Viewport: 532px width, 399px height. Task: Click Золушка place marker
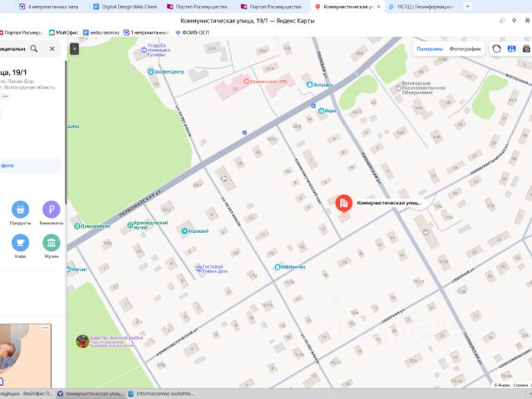[309, 85]
